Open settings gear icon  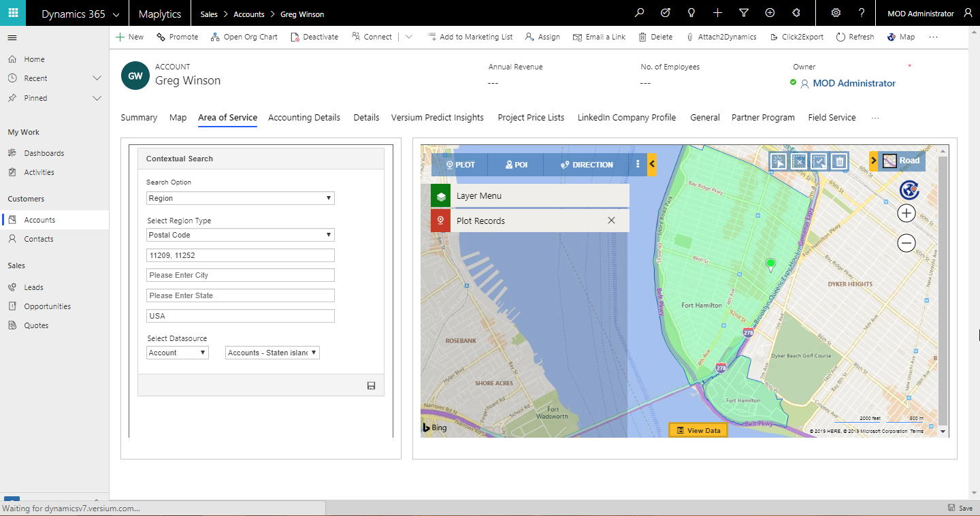[x=836, y=13]
